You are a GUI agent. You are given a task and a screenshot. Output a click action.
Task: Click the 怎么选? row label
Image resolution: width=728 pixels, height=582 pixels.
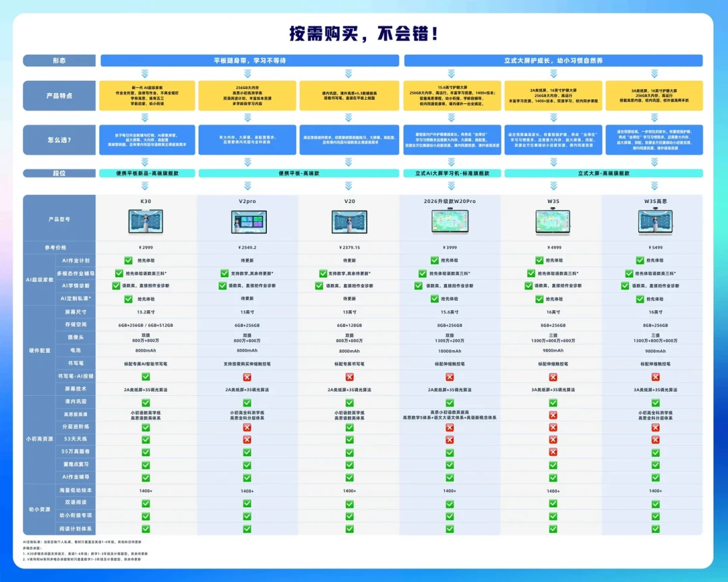59,140
